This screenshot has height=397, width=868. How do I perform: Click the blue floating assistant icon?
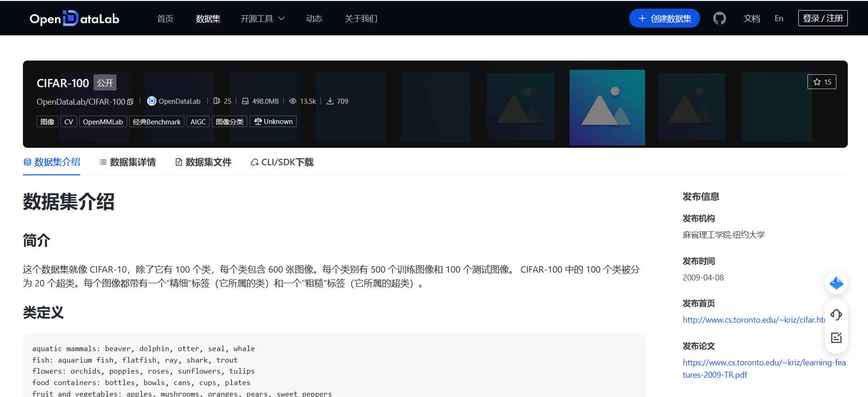(836, 283)
